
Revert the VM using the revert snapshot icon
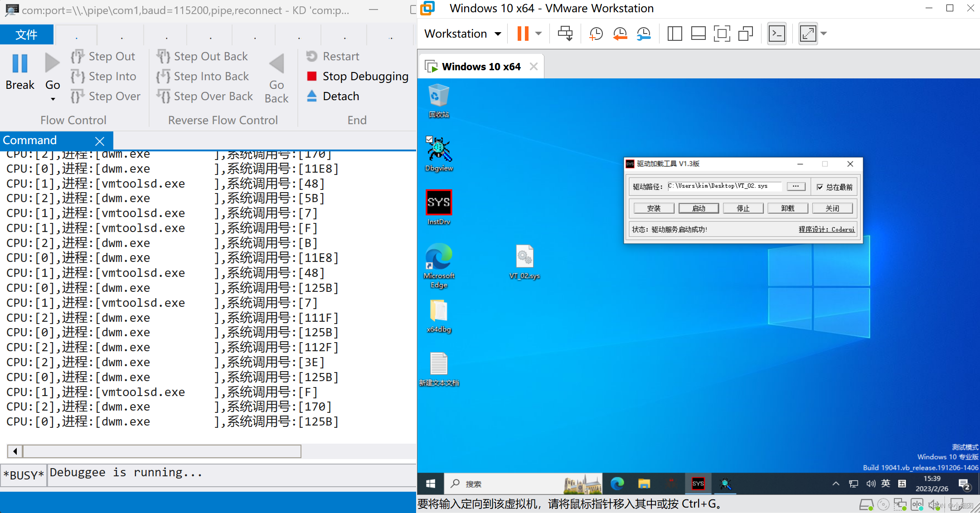620,33
